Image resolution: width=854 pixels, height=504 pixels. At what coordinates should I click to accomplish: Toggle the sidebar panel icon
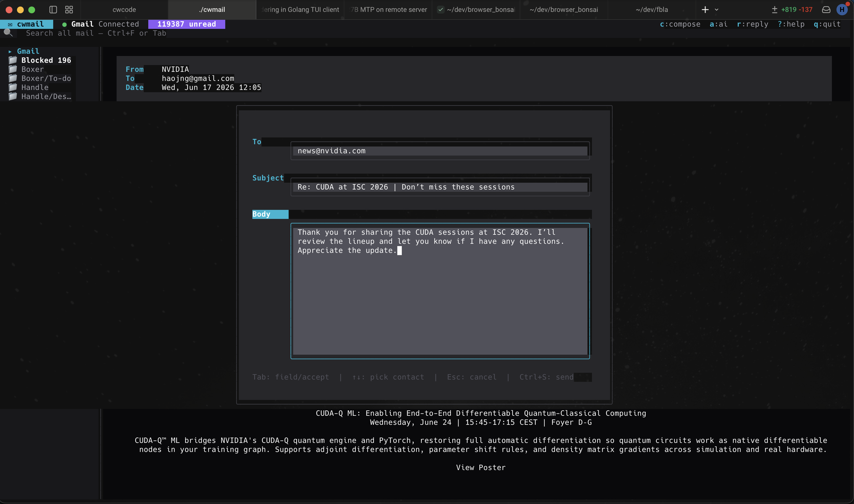pyautogui.click(x=53, y=10)
